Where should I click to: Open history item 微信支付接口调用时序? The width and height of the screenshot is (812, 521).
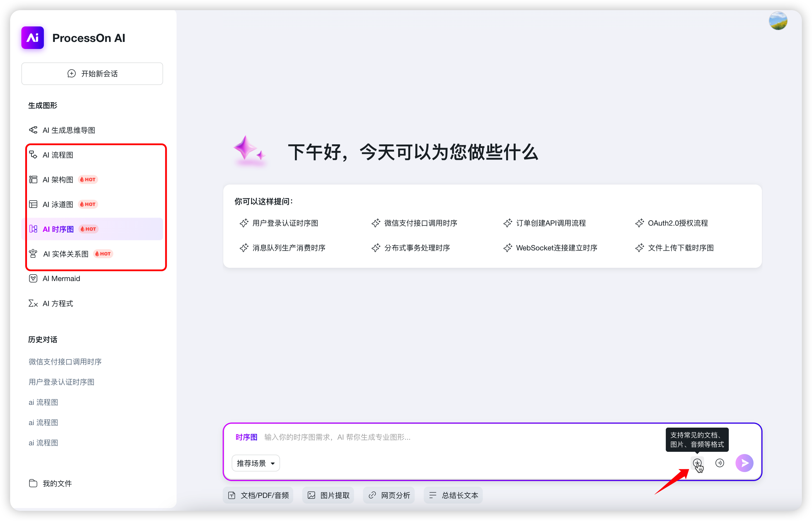coord(65,362)
